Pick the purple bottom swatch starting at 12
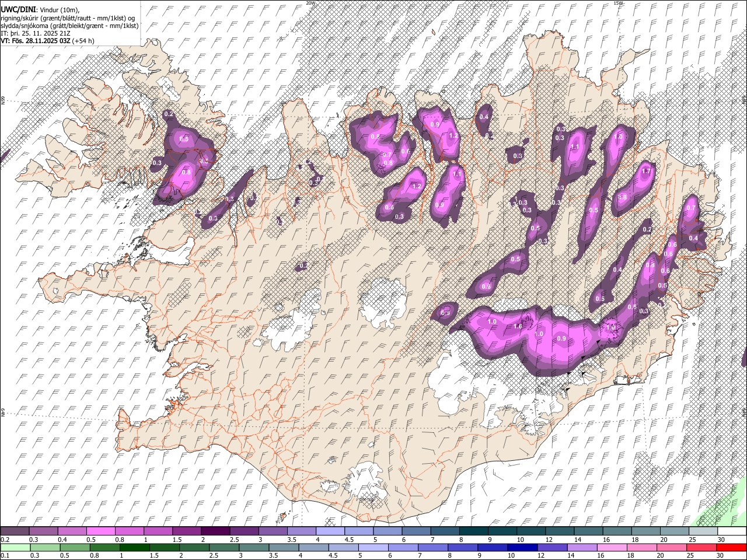 (x=553, y=548)
